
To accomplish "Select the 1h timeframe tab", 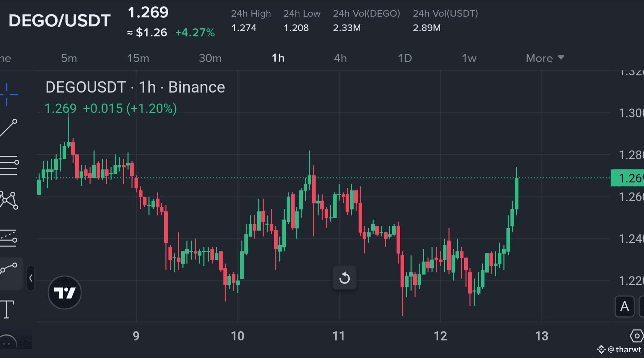I will tap(278, 58).
